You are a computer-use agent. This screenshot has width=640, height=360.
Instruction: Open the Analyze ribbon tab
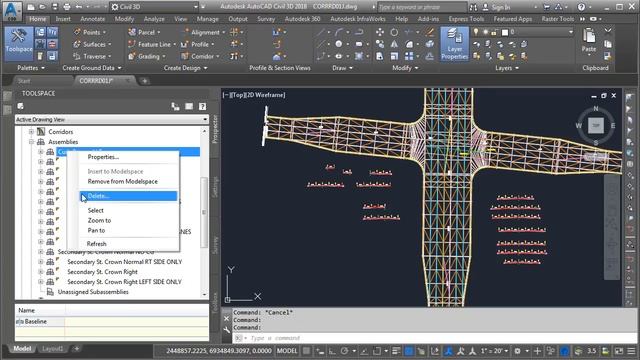click(x=154, y=19)
